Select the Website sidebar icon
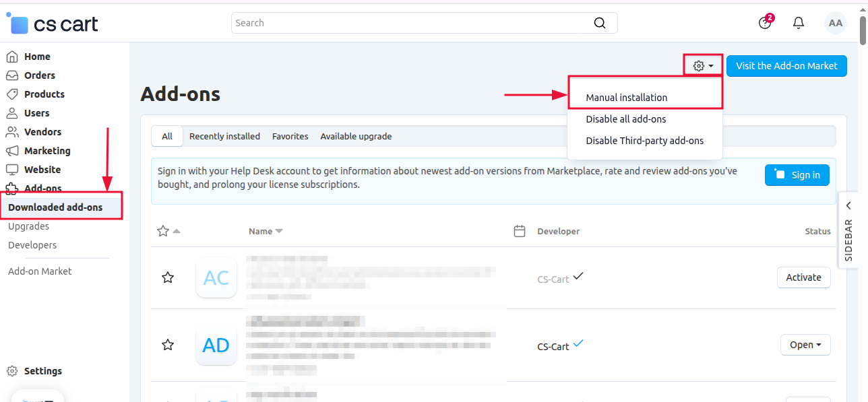 13,169
